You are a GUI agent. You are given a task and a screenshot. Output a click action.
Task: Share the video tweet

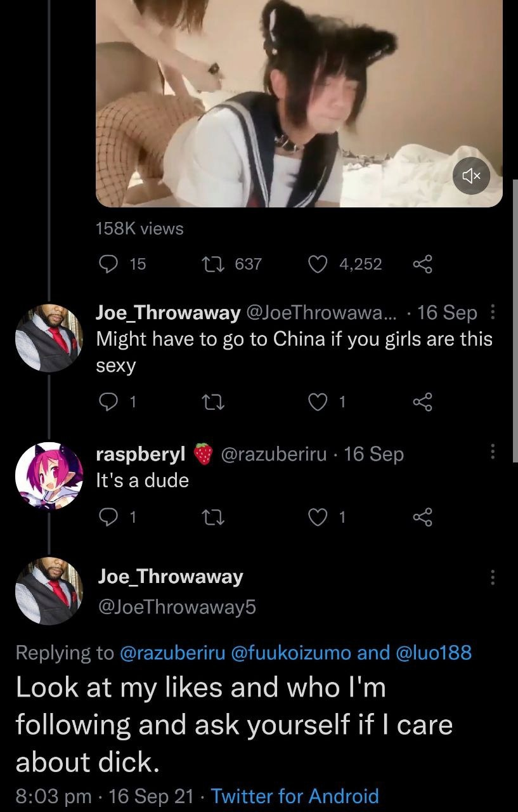click(x=422, y=264)
